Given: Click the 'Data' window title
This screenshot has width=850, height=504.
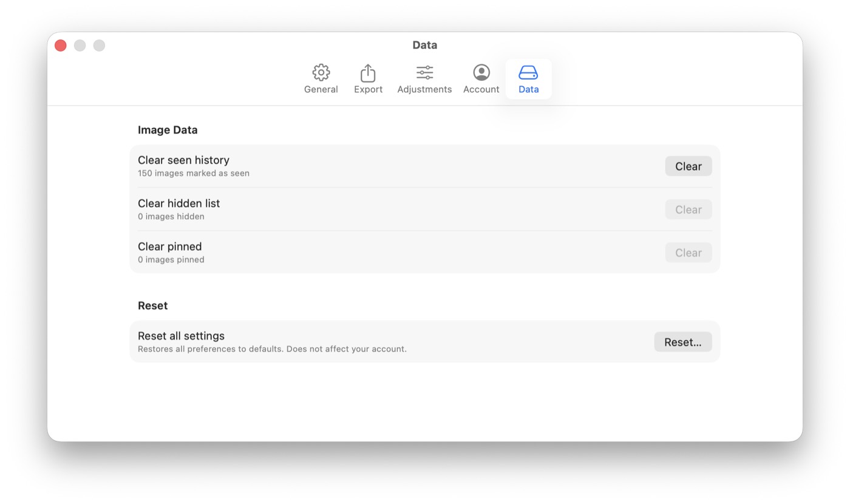Looking at the screenshot, I should 425,45.
